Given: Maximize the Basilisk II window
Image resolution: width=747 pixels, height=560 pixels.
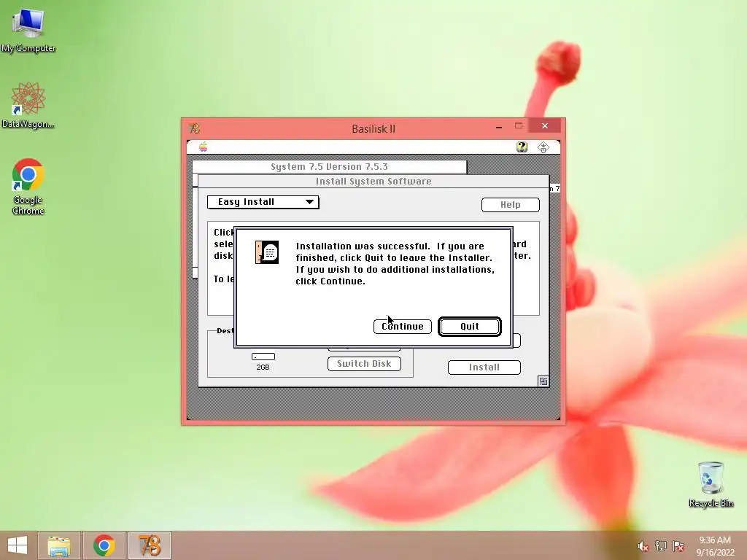Looking at the screenshot, I should coord(519,126).
